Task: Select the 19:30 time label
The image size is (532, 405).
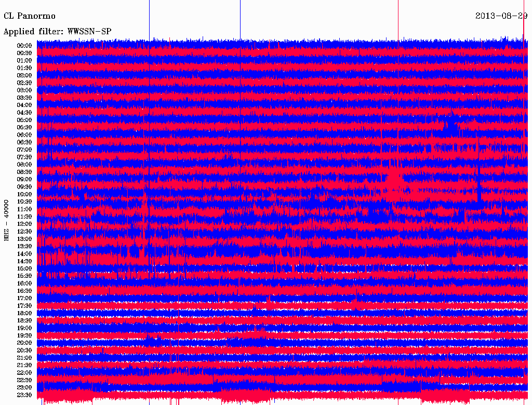Action: coord(24,335)
